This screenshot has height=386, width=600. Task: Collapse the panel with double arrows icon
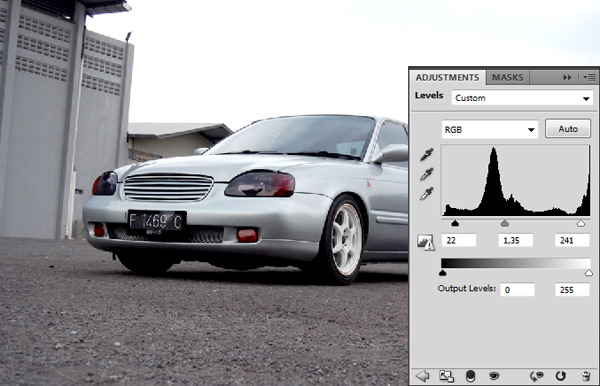click(567, 78)
